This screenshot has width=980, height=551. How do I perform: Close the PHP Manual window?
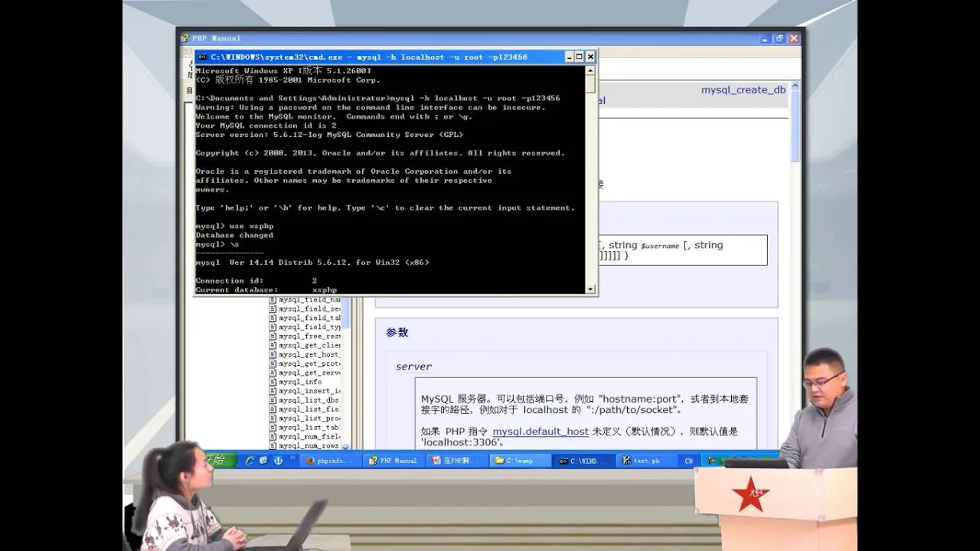point(794,38)
